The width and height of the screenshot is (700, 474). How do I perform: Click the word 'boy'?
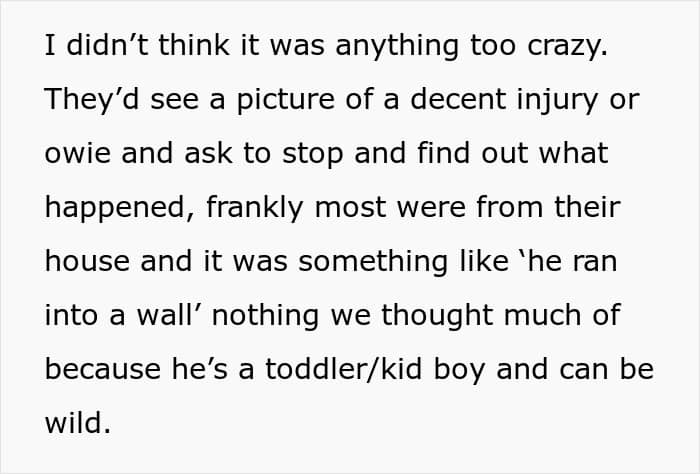pyautogui.click(x=459, y=370)
